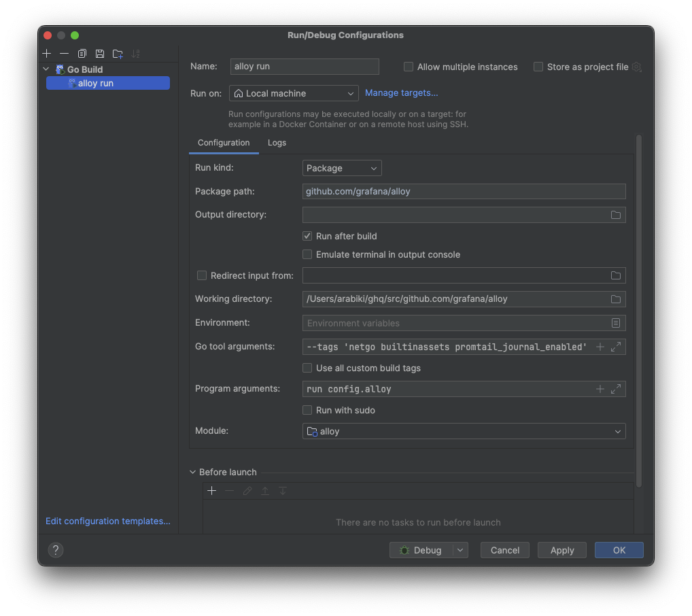Switch to the Configuration tab
The image size is (692, 616).
(x=224, y=143)
